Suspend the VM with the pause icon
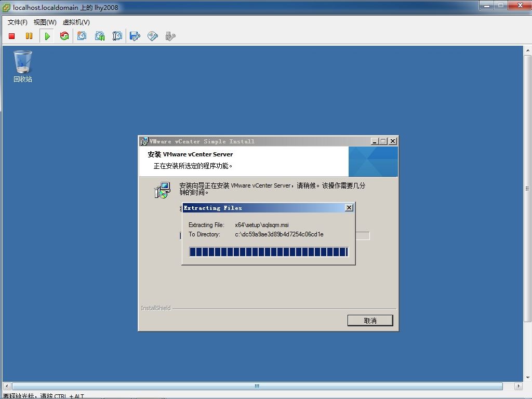The height and width of the screenshot is (399, 532). click(29, 36)
